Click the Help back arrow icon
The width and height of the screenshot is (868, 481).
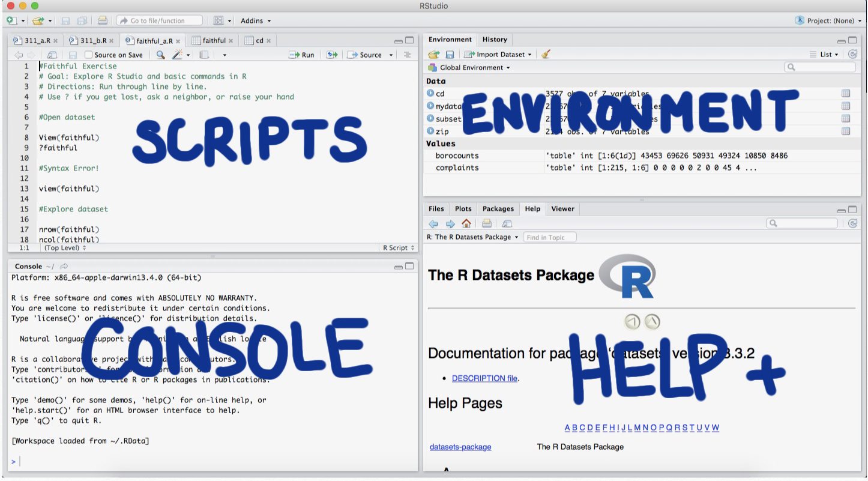coord(433,223)
